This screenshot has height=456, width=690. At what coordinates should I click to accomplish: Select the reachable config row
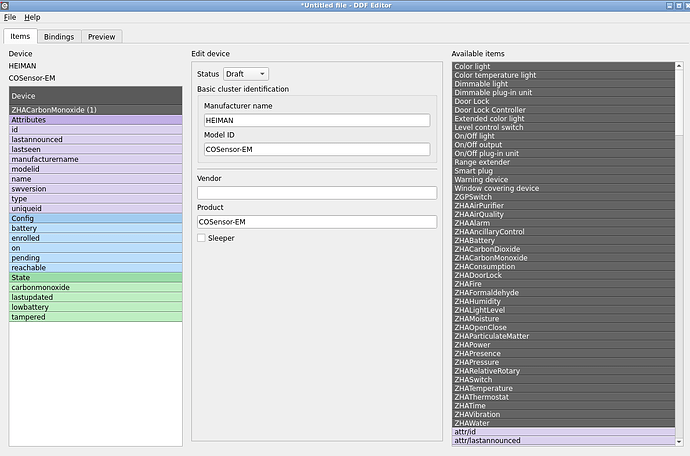(95, 268)
